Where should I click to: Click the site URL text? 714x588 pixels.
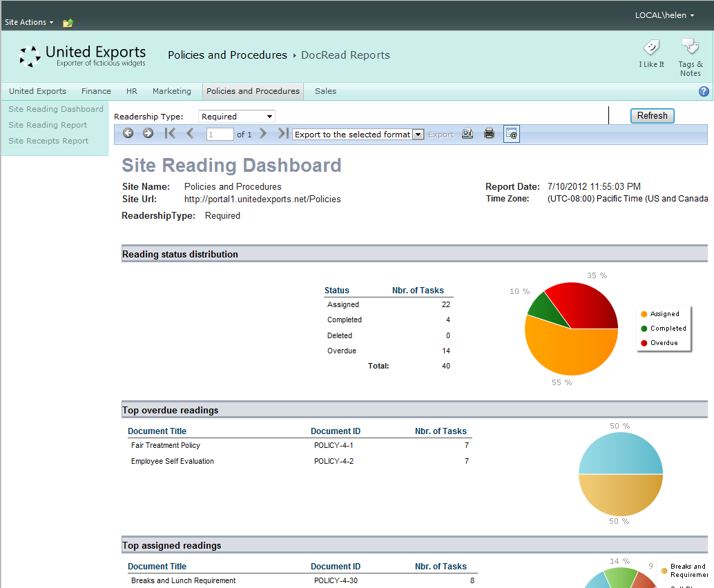(x=262, y=199)
